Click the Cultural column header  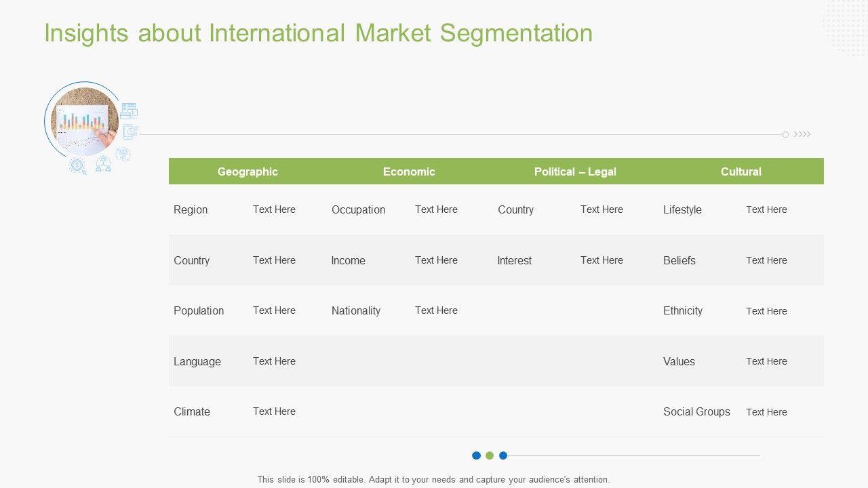tap(741, 171)
